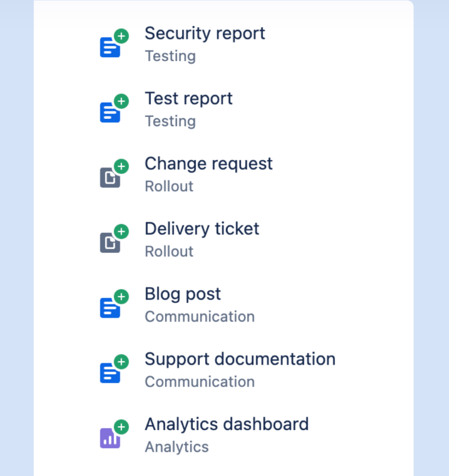
Task: Open the Blog post entry
Action: pyautogui.click(x=183, y=294)
